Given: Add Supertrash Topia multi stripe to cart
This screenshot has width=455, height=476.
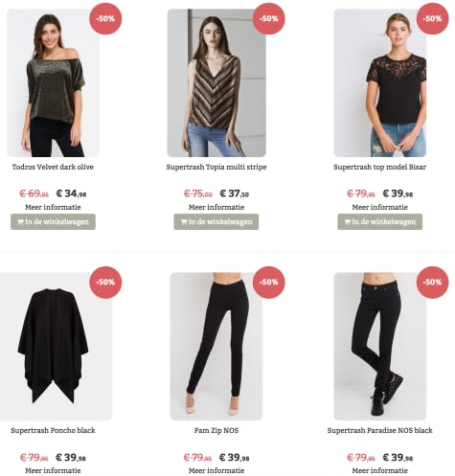Looking at the screenshot, I should pos(216,222).
